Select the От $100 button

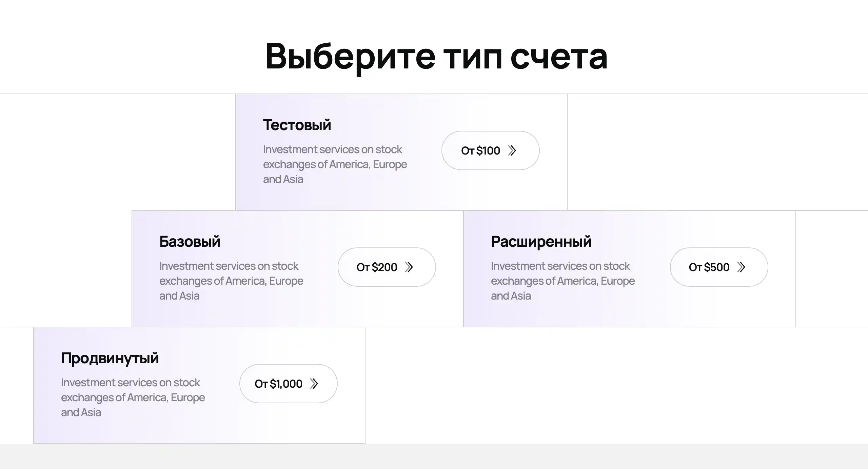click(490, 150)
